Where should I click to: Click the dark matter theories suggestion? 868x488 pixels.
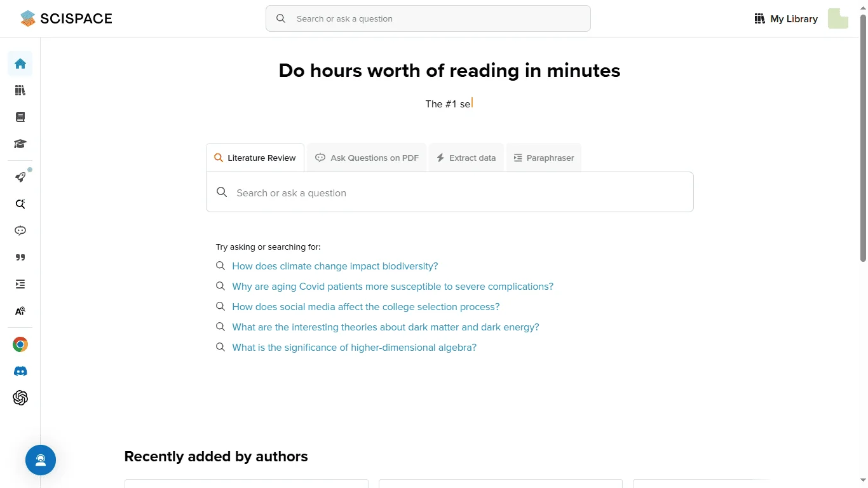(x=385, y=327)
